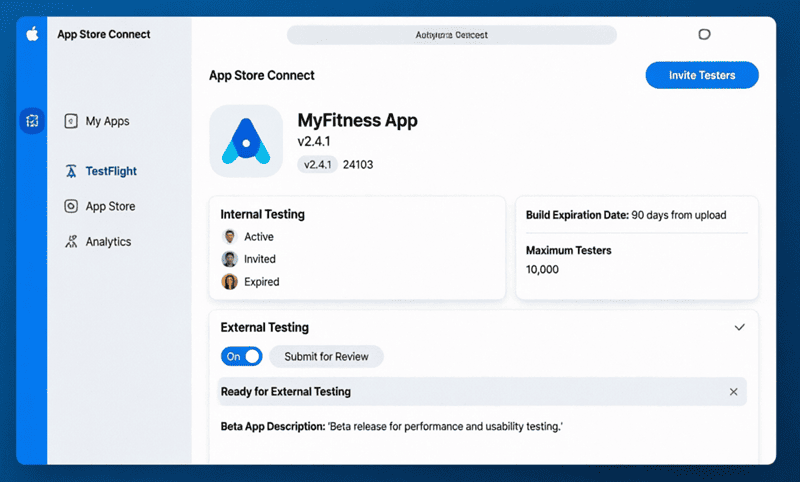
Task: Click the Internal Testing heading
Action: click(x=262, y=214)
